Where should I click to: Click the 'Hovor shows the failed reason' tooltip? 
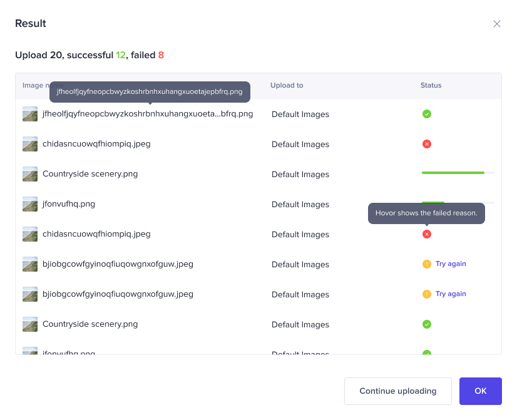pos(426,213)
